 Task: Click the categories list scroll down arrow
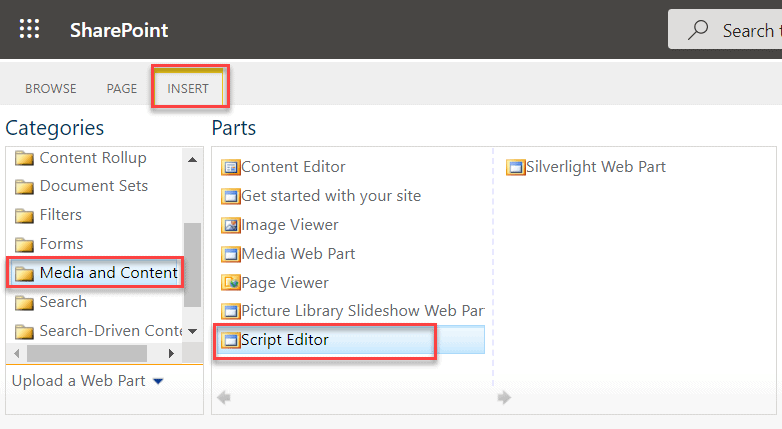pyautogui.click(x=193, y=331)
